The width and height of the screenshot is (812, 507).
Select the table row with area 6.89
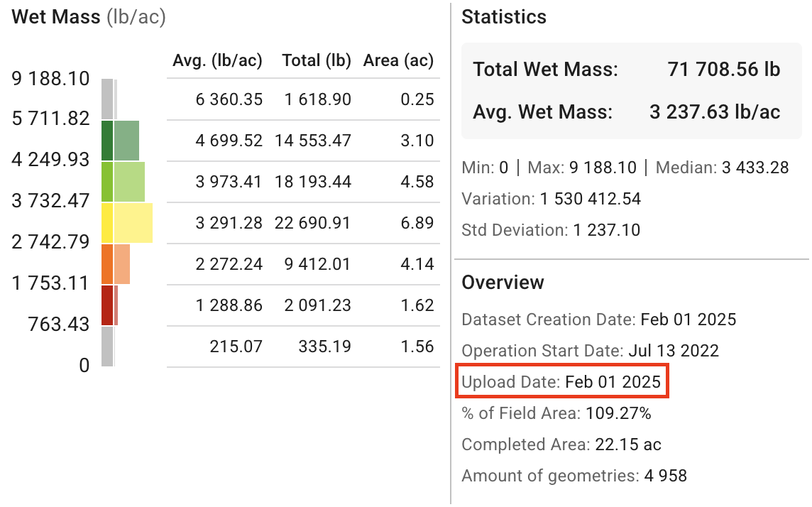click(303, 223)
